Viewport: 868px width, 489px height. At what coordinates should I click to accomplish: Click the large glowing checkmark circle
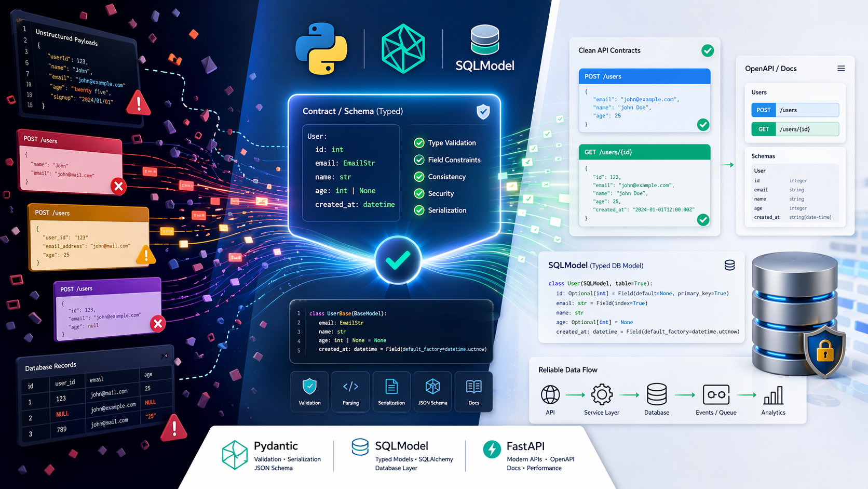coord(398,260)
